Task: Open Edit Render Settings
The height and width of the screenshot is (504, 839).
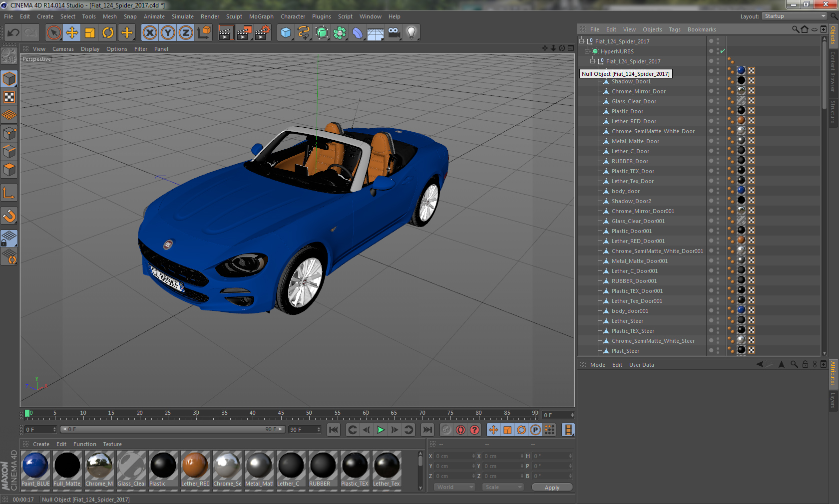Action: click(263, 33)
